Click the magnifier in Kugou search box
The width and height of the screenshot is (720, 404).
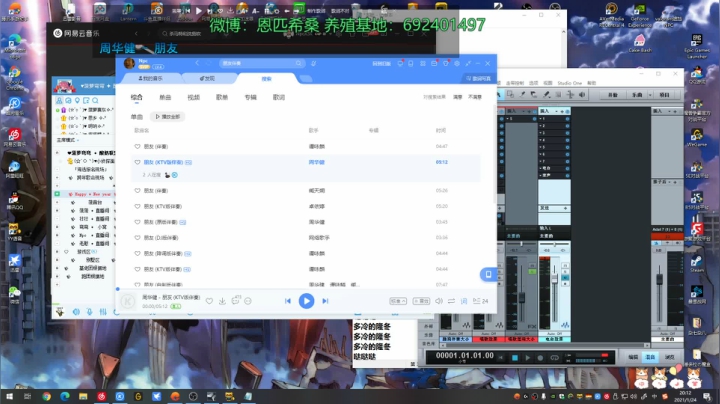(x=298, y=63)
